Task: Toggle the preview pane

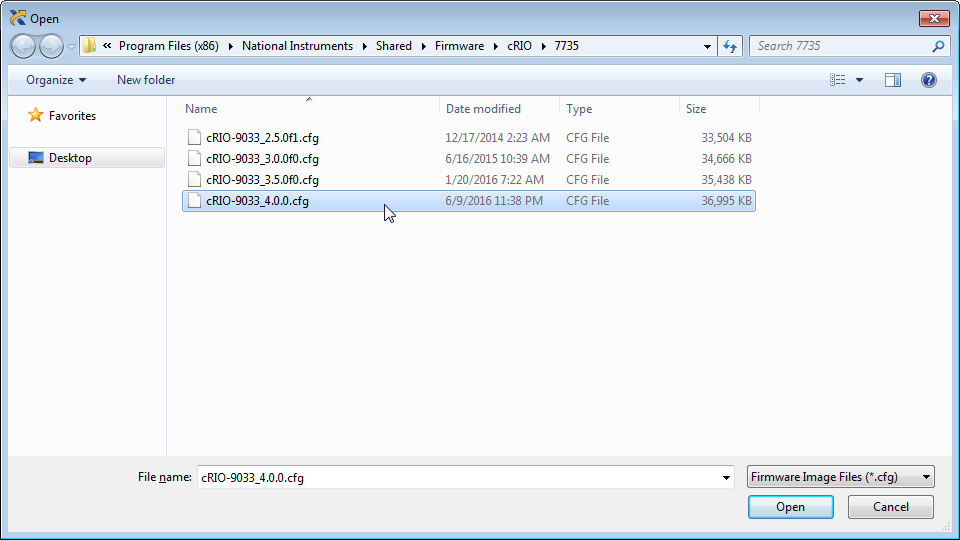Action: click(893, 80)
